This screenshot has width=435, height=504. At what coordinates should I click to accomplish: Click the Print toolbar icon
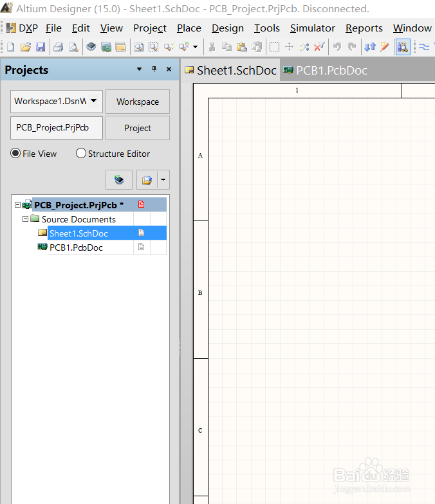point(58,48)
